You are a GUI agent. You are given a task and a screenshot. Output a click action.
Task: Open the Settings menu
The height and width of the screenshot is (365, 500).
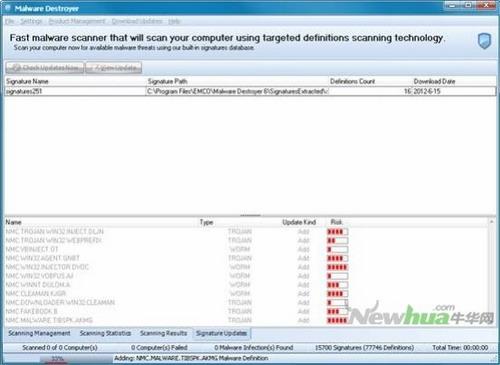pyautogui.click(x=31, y=21)
